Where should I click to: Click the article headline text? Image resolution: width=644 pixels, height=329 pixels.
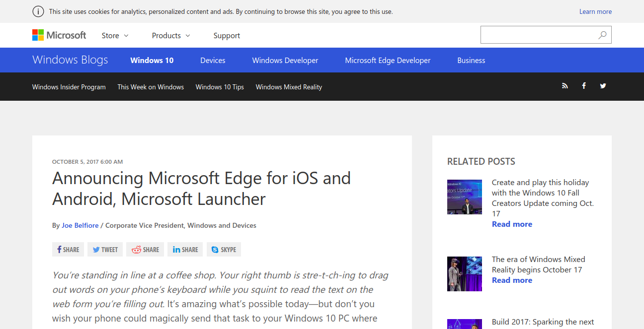(x=201, y=189)
